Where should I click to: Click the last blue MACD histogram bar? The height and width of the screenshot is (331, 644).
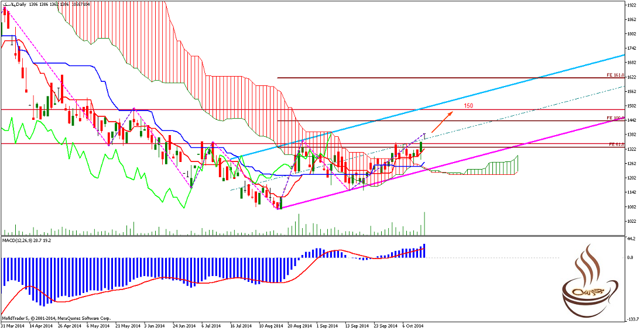[424, 250]
